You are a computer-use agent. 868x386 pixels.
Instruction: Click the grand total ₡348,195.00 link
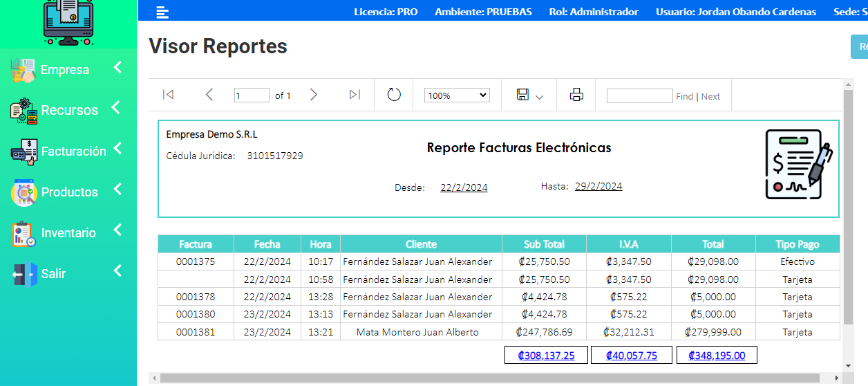click(715, 356)
